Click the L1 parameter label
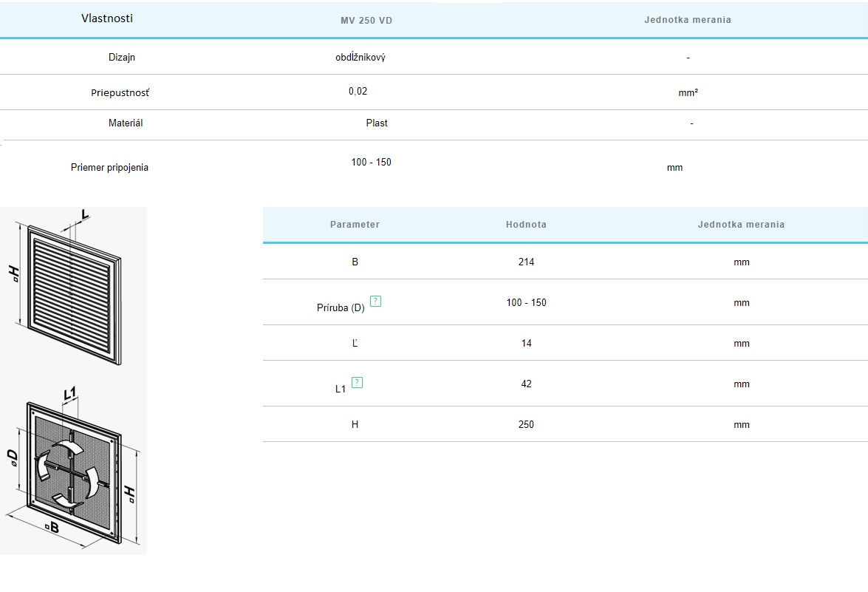The height and width of the screenshot is (592, 868). (x=341, y=389)
